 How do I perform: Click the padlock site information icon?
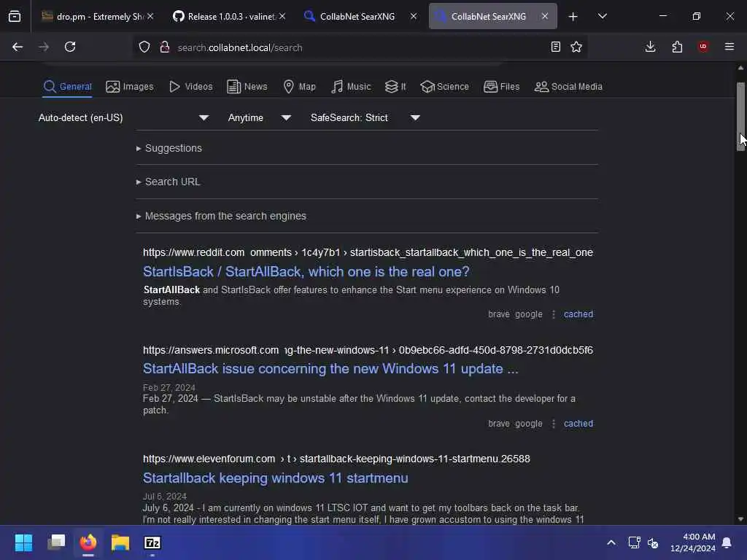(x=165, y=47)
